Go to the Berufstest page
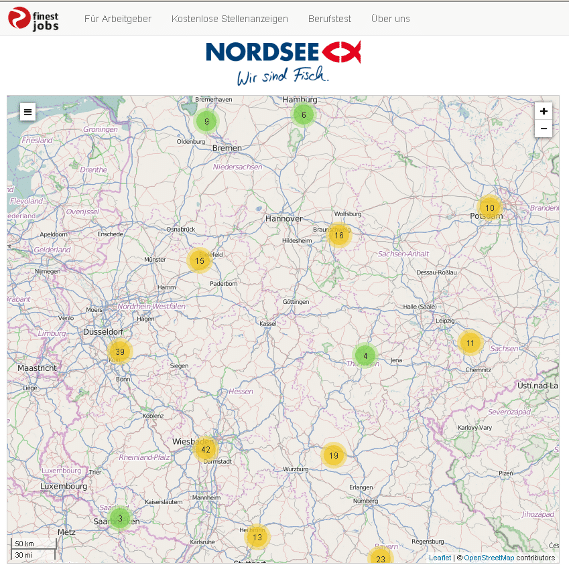This screenshot has height=565, width=569. pyautogui.click(x=329, y=19)
